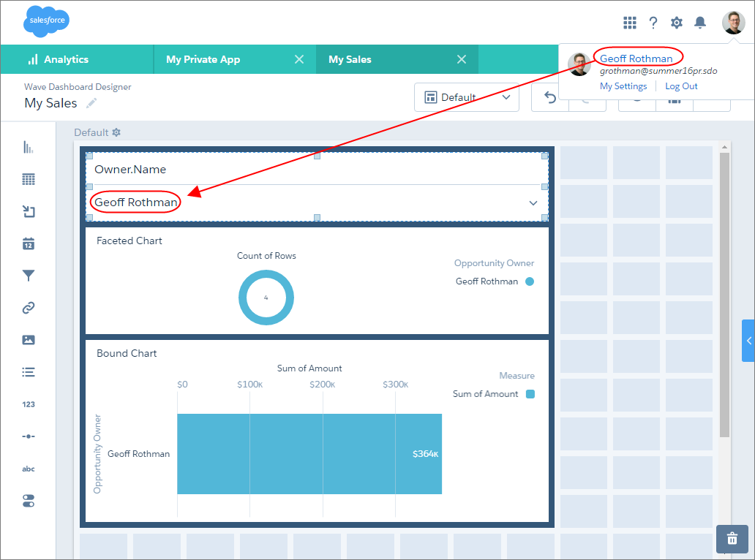This screenshot has height=560, width=755.
Task: Open the Geoff Rothman profile link
Action: (x=636, y=58)
